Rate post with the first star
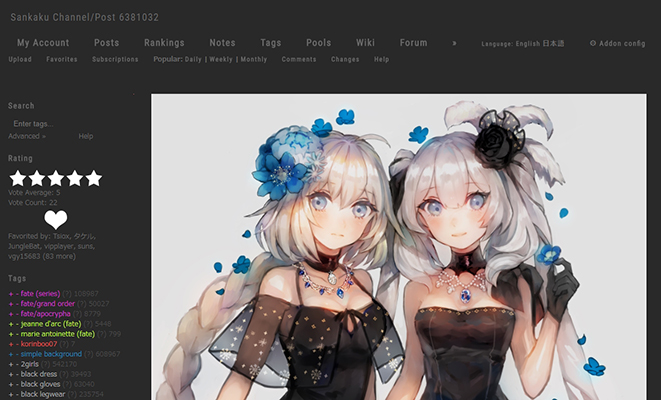This screenshot has width=661, height=400. [x=18, y=178]
